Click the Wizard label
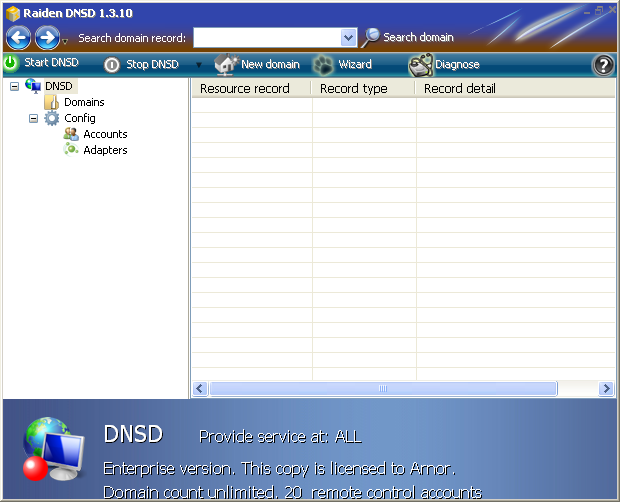 [x=355, y=64]
